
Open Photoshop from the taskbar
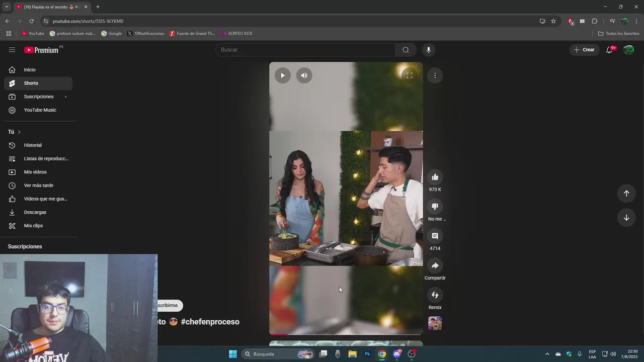coord(367,354)
